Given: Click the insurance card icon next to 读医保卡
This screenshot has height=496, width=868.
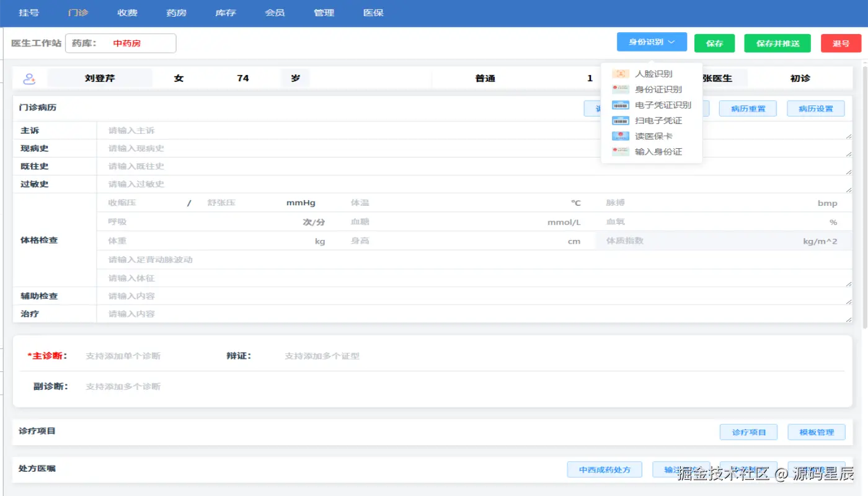Looking at the screenshot, I should 621,136.
